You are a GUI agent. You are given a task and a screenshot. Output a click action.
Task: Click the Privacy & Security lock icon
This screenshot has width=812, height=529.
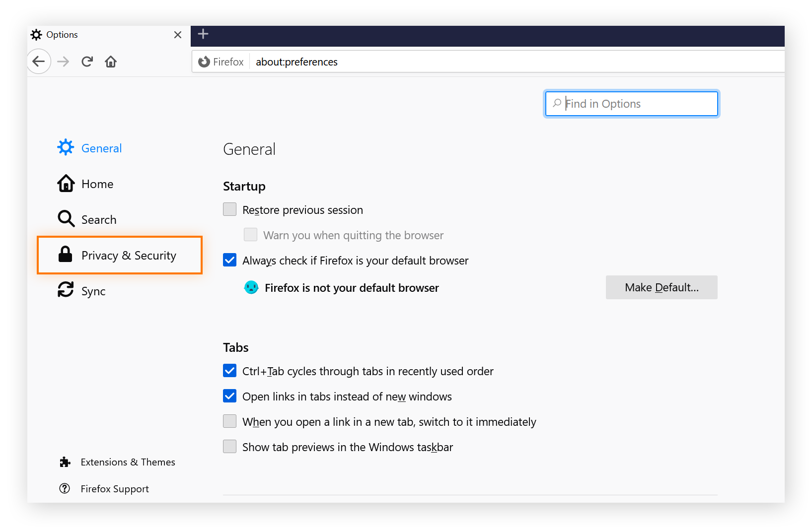coord(66,255)
